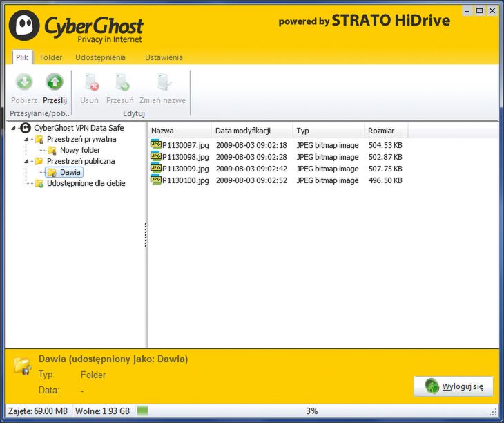Click the splitter handle between tree and file list

(x=146, y=235)
